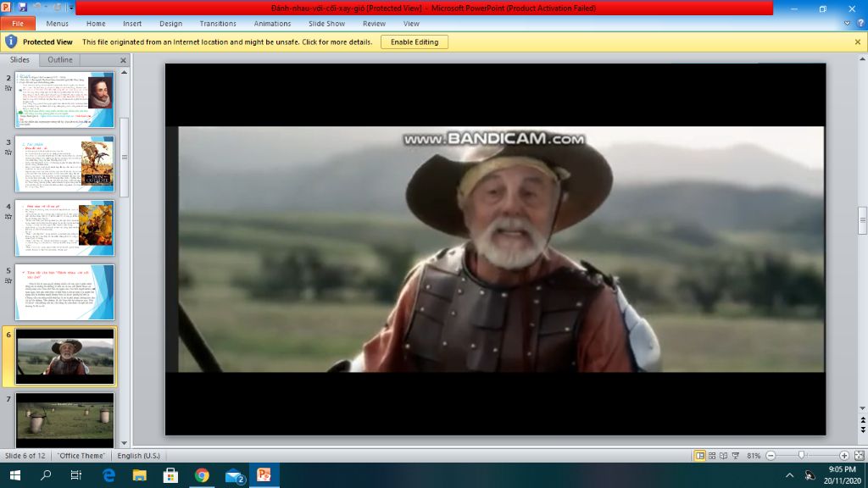The image size is (868, 488).
Task: Click 'English (U.S.)' language indicator
Action: [x=138, y=455]
